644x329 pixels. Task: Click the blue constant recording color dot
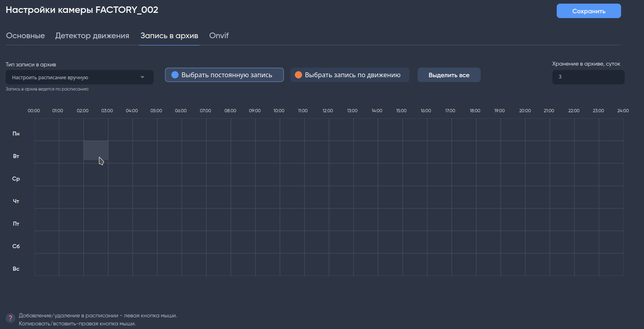(175, 75)
